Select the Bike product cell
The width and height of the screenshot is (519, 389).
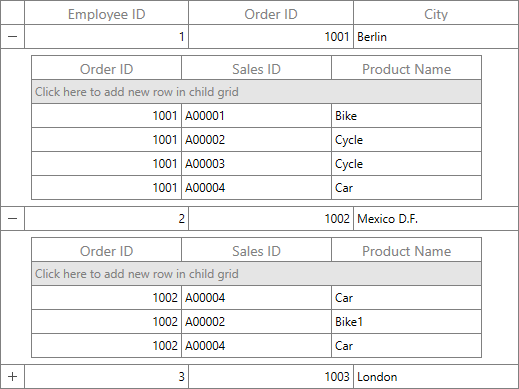click(x=406, y=116)
